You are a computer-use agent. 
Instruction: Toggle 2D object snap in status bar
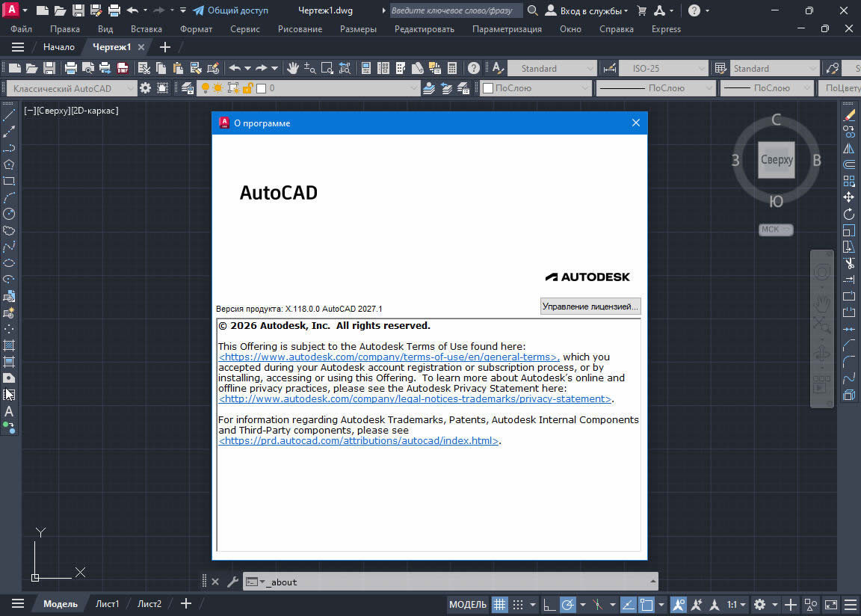tap(646, 605)
